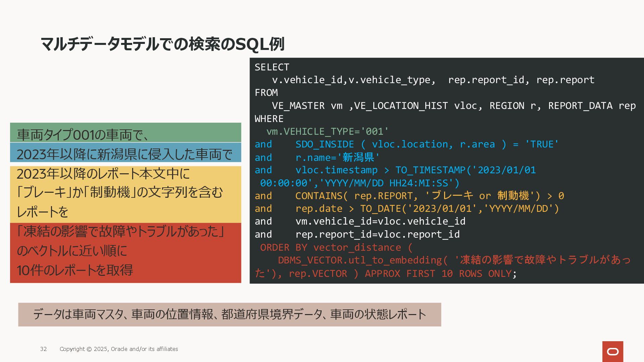The image size is (644, 362).
Task: Click the DBMS_VECTOR.utl_to_embedding line
Action: pos(454,260)
